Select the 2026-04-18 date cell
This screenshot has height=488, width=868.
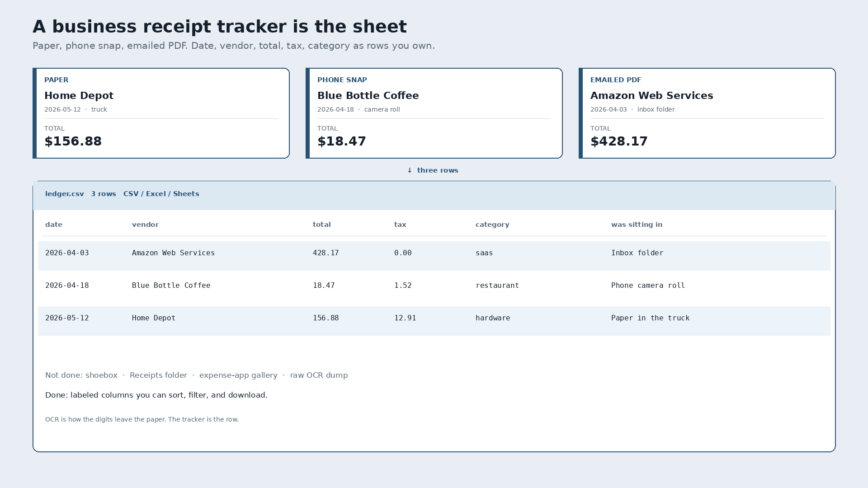[67, 286]
